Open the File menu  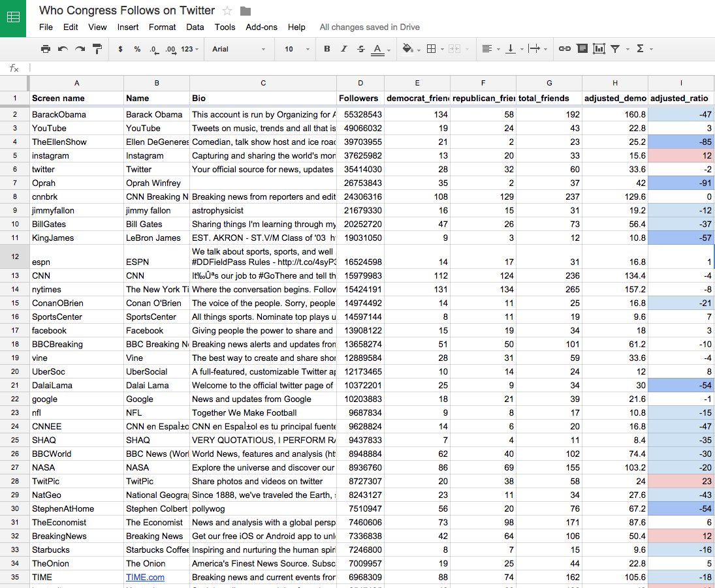click(x=46, y=27)
